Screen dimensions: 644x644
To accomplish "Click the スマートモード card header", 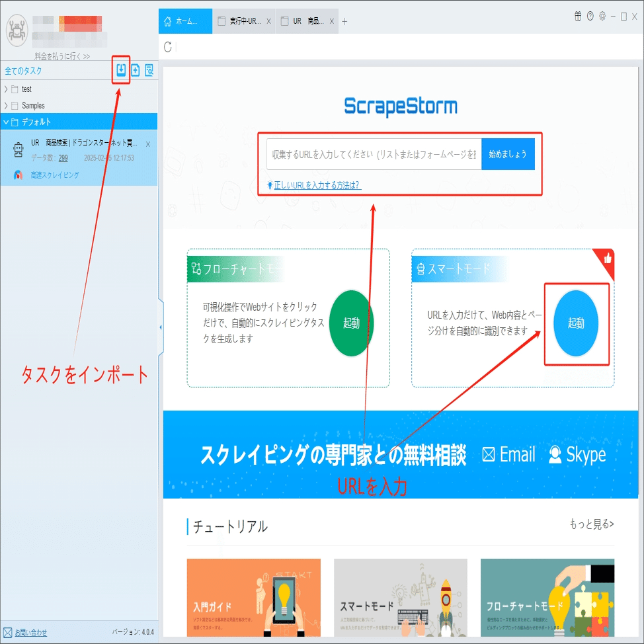I will coord(459,269).
